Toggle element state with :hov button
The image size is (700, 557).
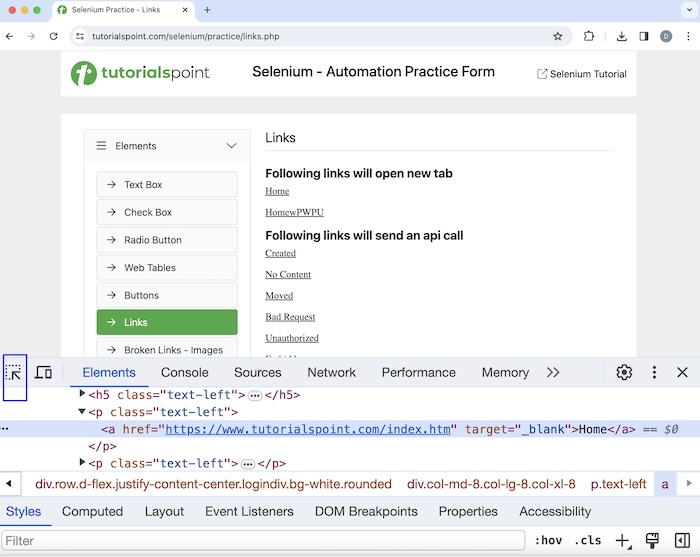coord(547,541)
